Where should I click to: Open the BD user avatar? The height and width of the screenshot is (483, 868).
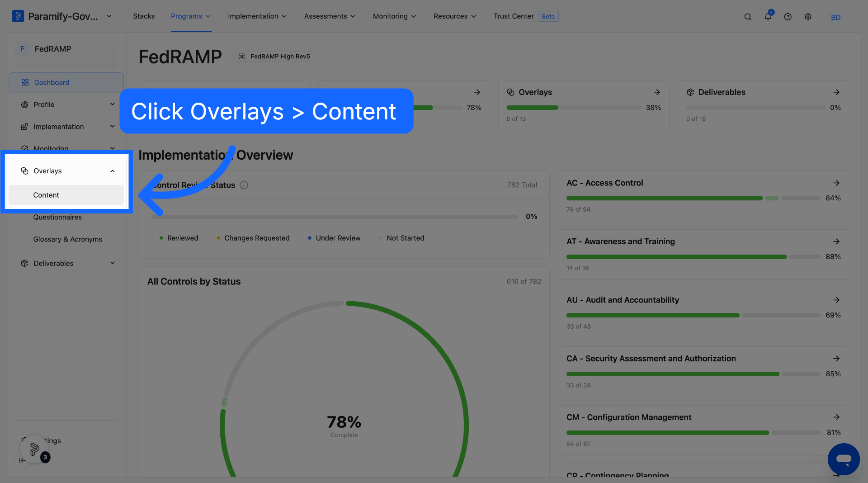(x=835, y=17)
